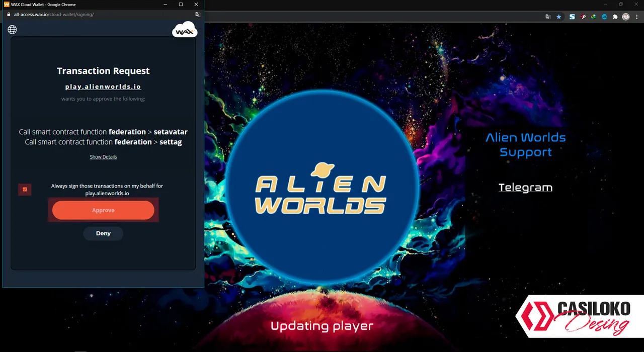
Task: Open the Extensions puzzle piece menu
Action: pos(615,17)
